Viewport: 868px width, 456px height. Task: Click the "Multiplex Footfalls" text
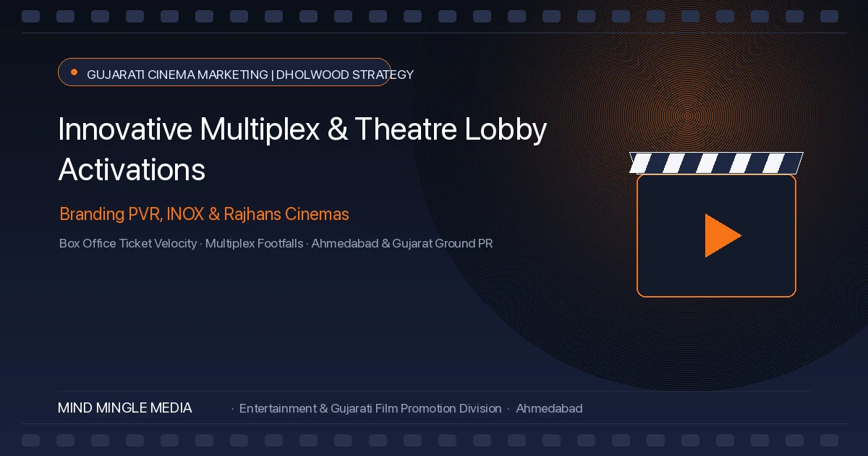pos(255,243)
